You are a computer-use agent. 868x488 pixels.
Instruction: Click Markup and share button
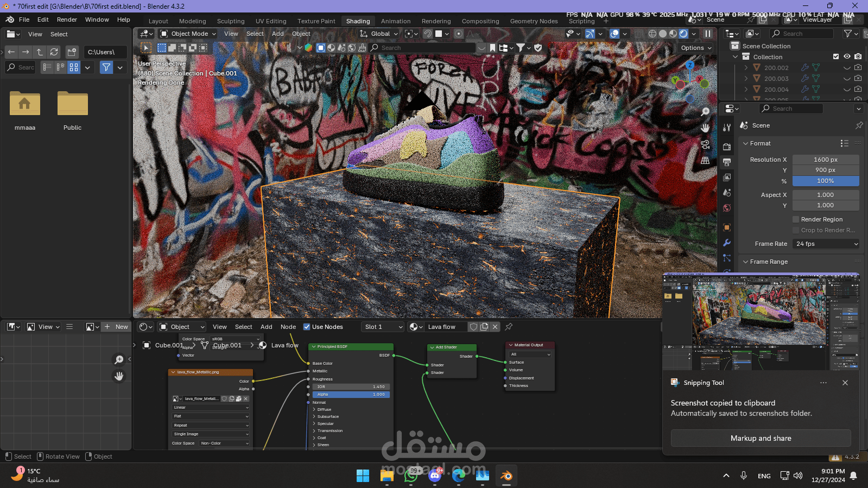point(761,438)
